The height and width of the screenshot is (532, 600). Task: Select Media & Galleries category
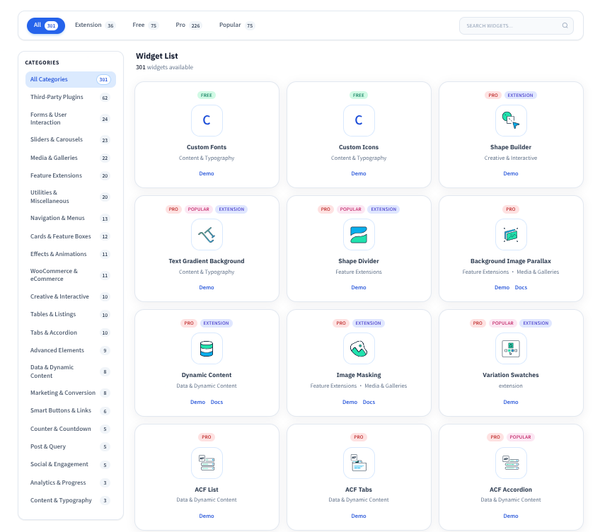click(70, 158)
